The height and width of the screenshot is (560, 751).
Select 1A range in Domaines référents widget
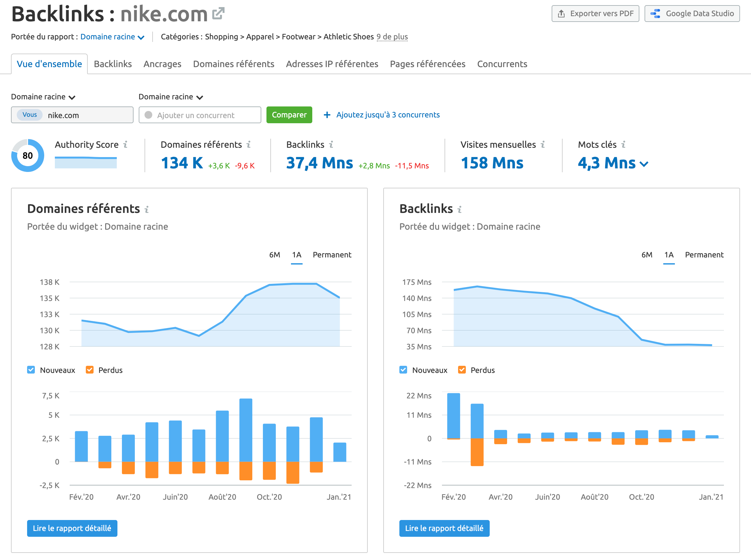pos(296,255)
